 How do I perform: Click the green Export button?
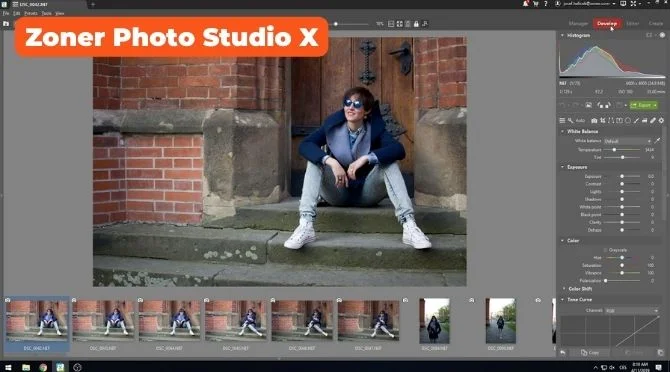(x=644, y=105)
